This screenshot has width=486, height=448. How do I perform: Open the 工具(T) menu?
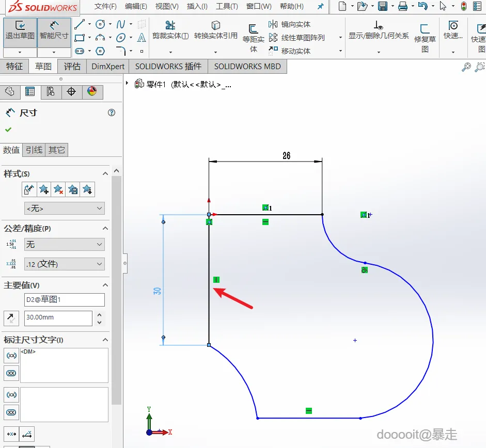(x=227, y=6)
